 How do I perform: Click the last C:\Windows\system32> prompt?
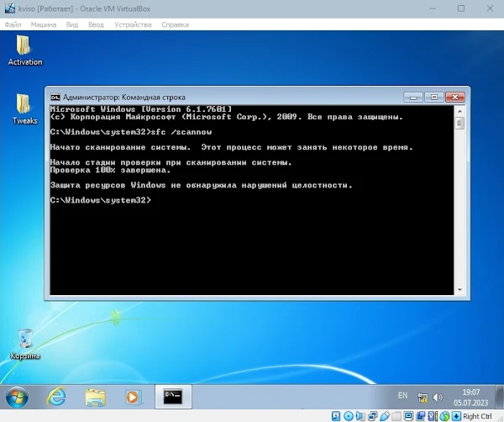coord(100,200)
